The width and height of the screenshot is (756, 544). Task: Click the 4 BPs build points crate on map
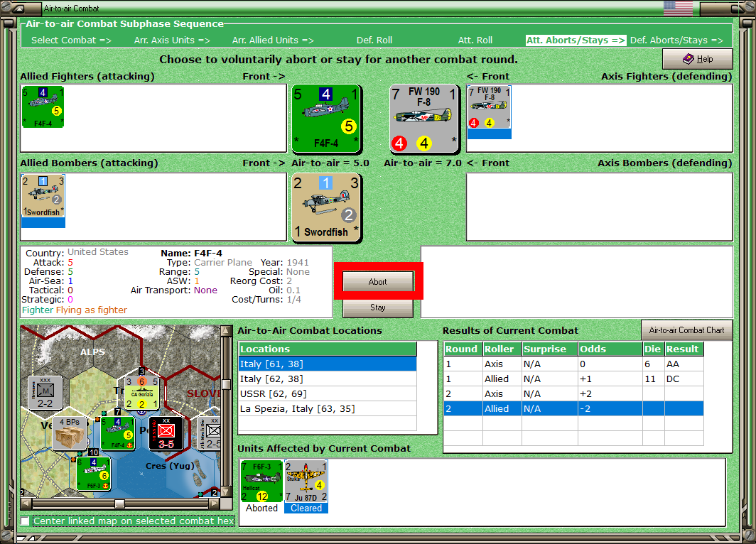click(x=70, y=433)
